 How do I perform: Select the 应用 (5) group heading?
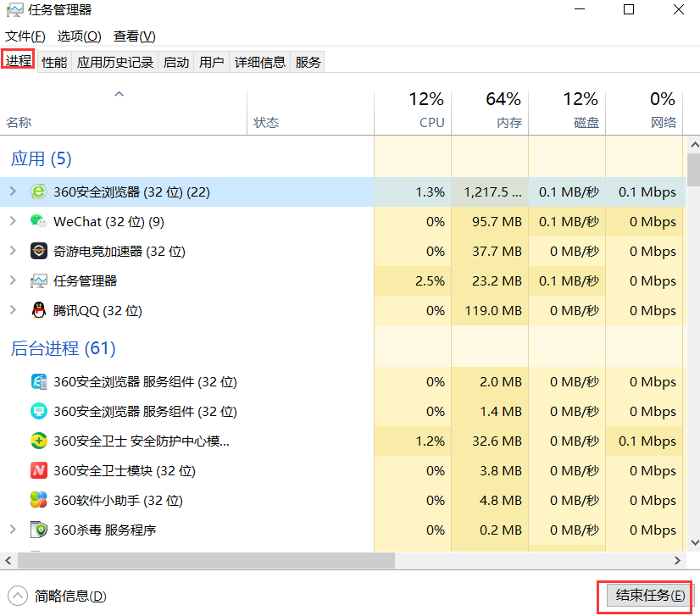(41, 158)
